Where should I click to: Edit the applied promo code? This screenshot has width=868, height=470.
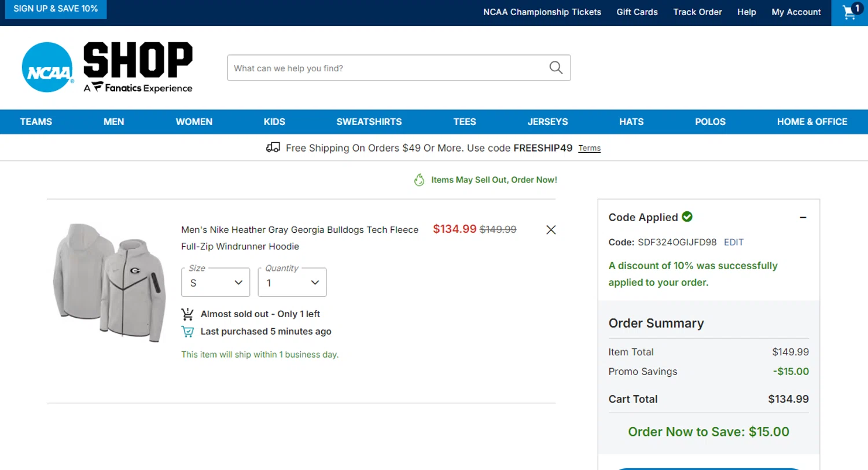(x=734, y=242)
